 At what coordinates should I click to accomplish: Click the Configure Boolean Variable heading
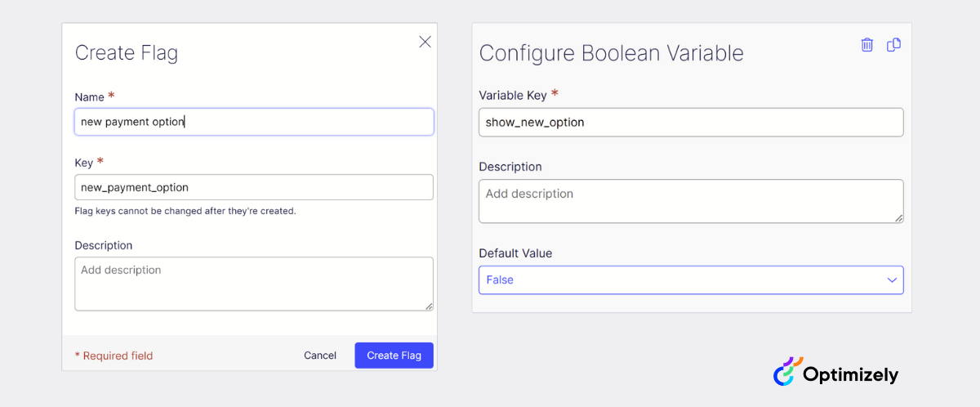point(612,53)
